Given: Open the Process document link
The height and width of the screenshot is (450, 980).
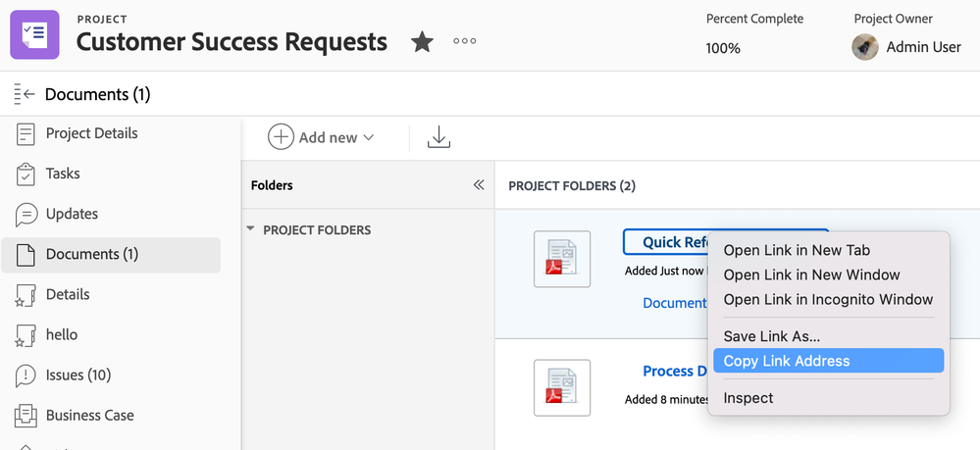Looking at the screenshot, I should [x=675, y=371].
